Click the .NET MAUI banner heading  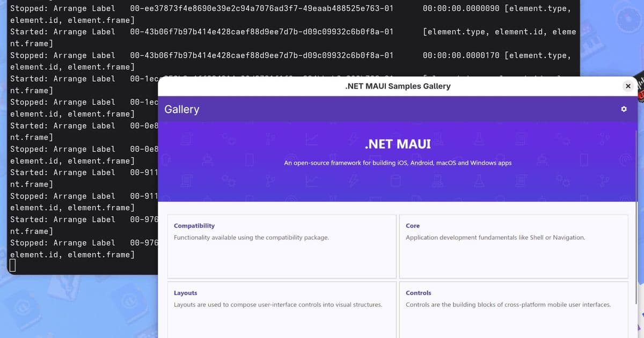(x=397, y=144)
